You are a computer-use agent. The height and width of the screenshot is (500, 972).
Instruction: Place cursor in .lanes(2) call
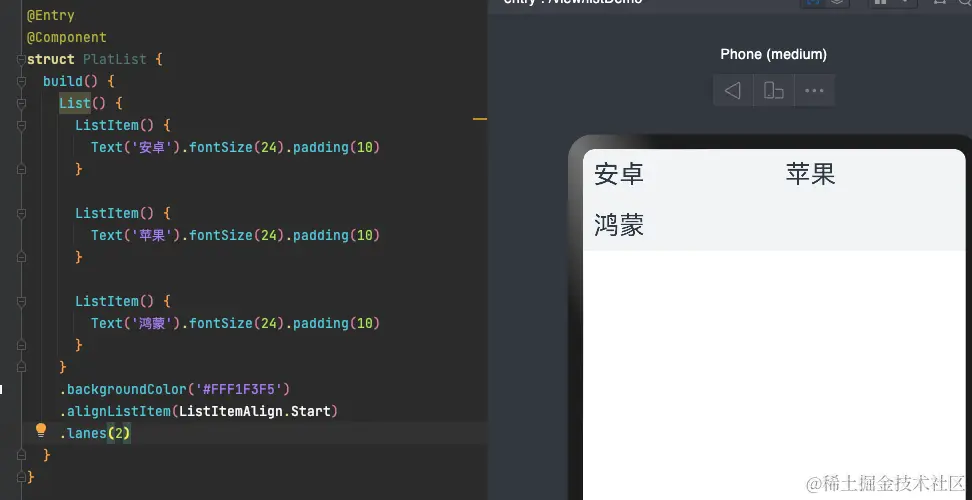pyautogui.click(x=95, y=433)
